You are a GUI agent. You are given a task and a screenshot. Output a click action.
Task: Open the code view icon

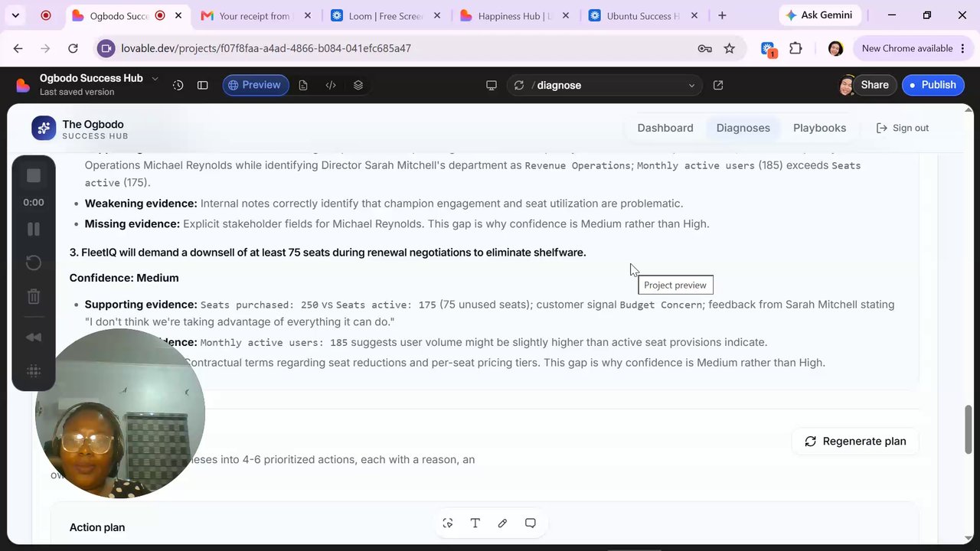(x=331, y=85)
